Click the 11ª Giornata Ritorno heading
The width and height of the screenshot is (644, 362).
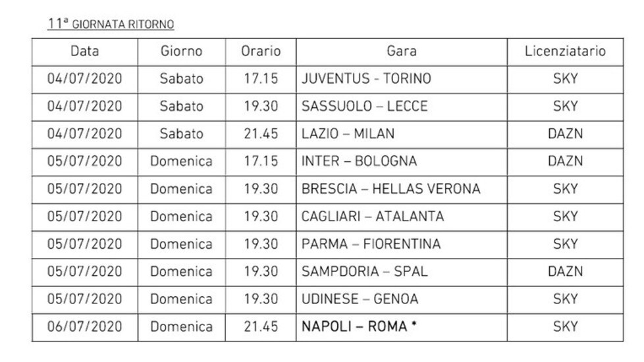click(111, 24)
